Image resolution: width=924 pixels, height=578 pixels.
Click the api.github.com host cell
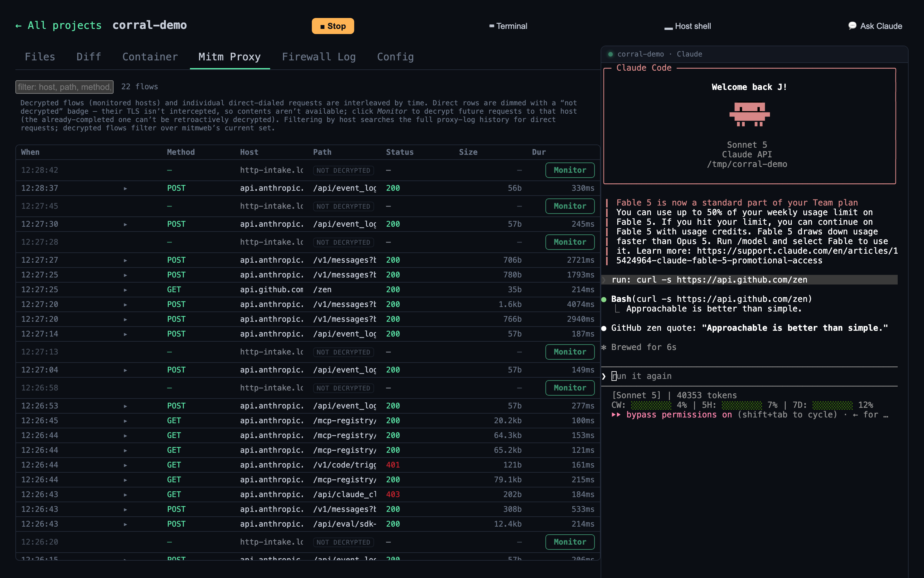pyautogui.click(x=271, y=289)
